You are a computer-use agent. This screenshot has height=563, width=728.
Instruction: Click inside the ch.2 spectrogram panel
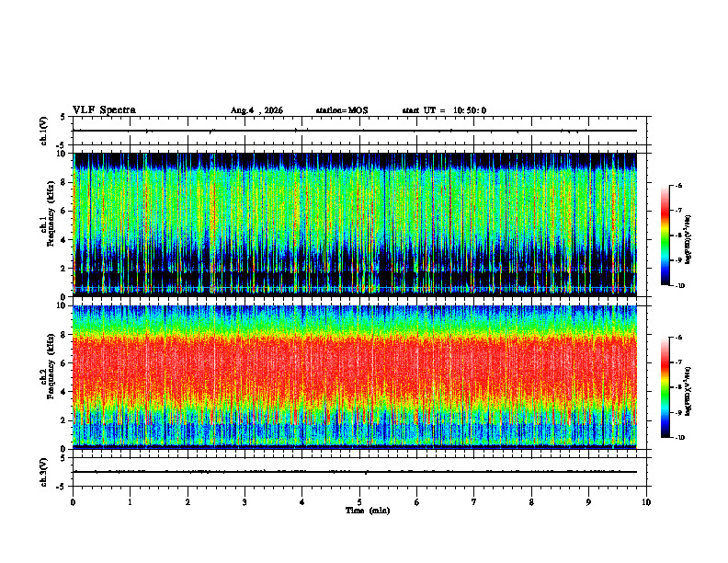coord(355,377)
